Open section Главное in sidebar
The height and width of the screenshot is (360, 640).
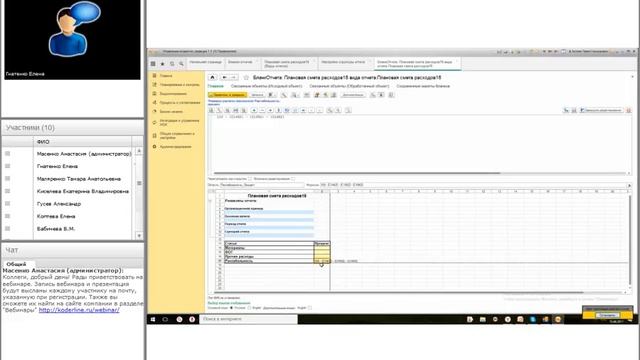tap(166, 76)
